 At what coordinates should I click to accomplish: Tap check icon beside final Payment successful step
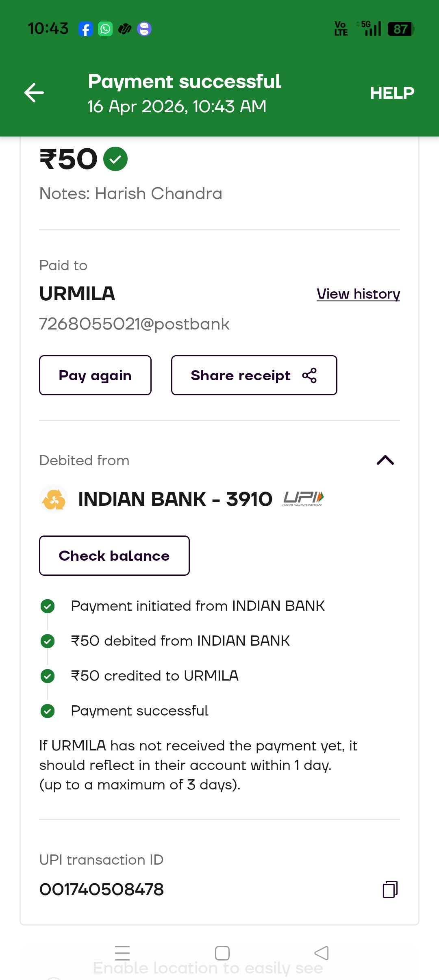pyautogui.click(x=48, y=711)
